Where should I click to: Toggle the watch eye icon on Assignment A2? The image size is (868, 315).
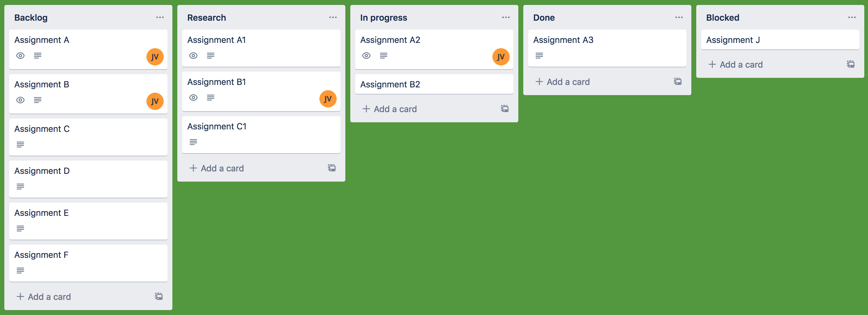tap(366, 56)
